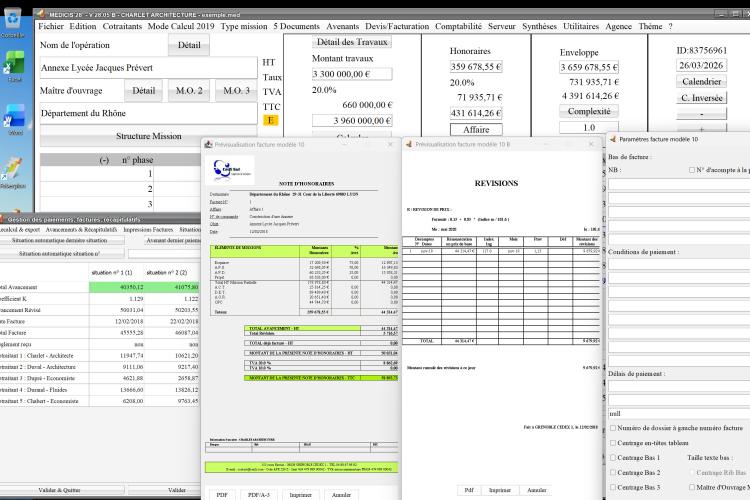This screenshot has width=750, height=500.
Task: Click the PDF/A-3 export button
Action: [259, 495]
